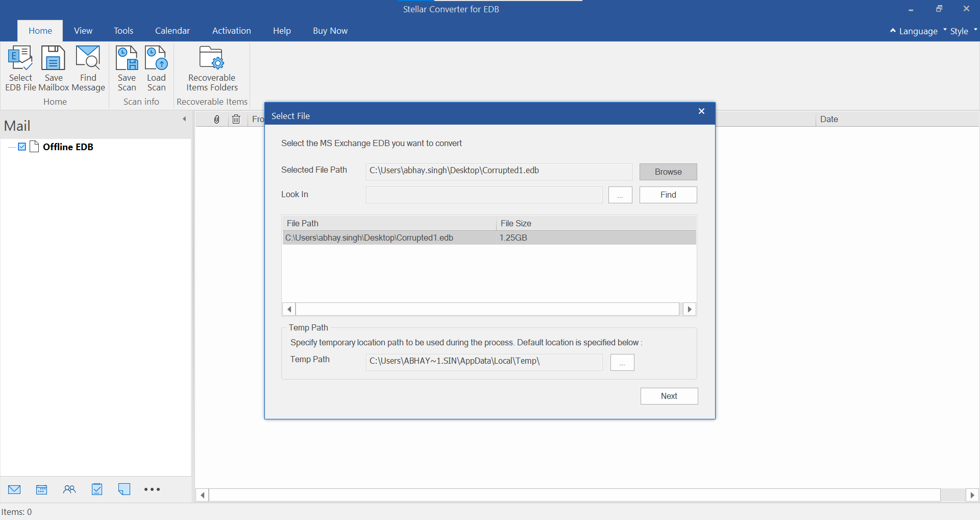Click the dialog horizontal scrollbar track
This screenshot has width=980, height=520.
487,309
